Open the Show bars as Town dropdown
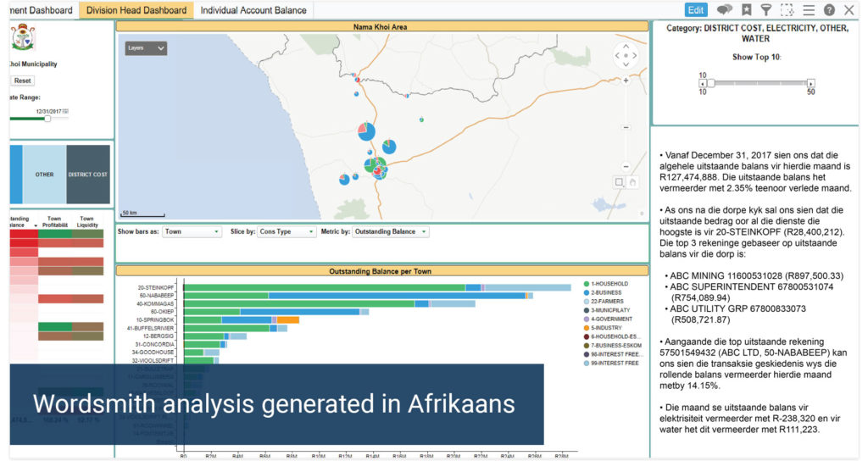This screenshot has width=868, height=461. (x=192, y=232)
